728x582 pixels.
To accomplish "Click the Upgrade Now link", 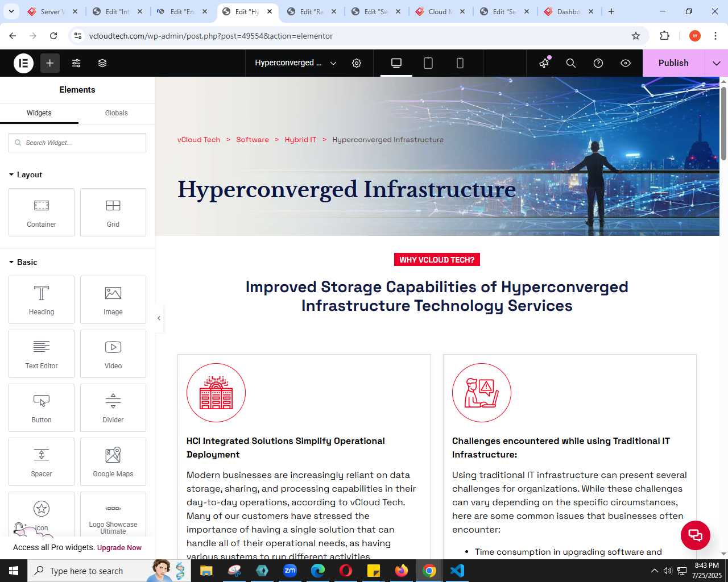I will (x=119, y=548).
